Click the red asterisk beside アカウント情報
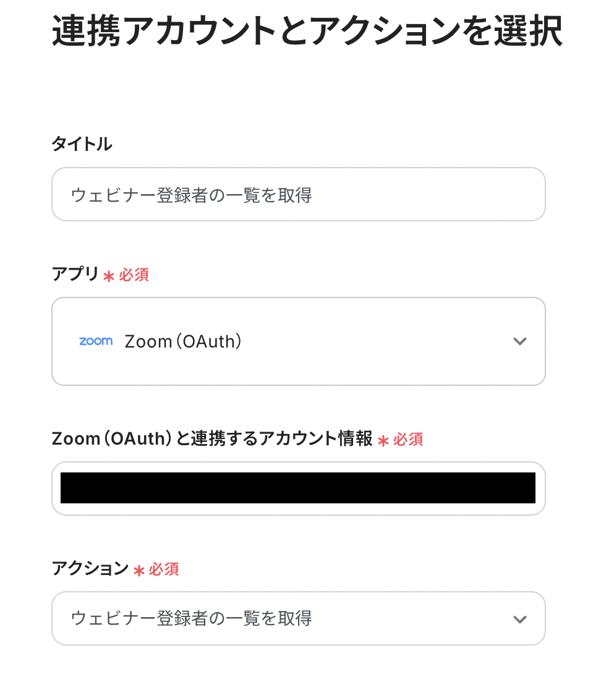This screenshot has width=614, height=700. coord(383,441)
